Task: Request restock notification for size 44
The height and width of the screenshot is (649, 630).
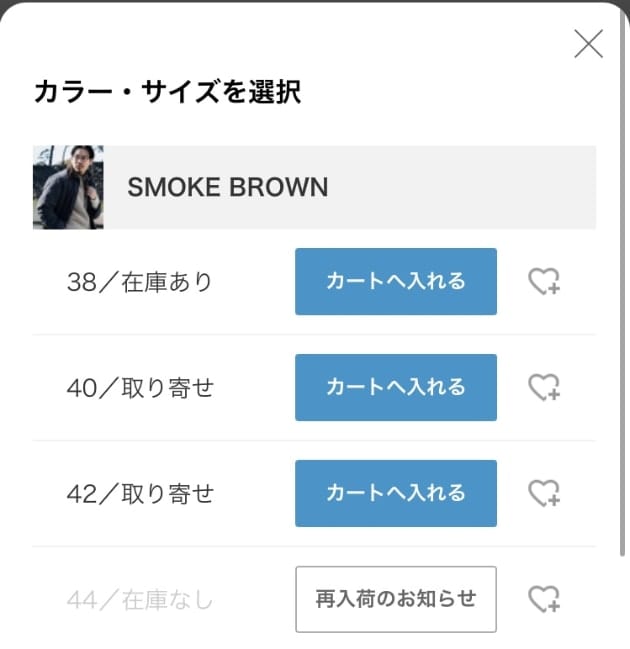Action: tap(396, 599)
